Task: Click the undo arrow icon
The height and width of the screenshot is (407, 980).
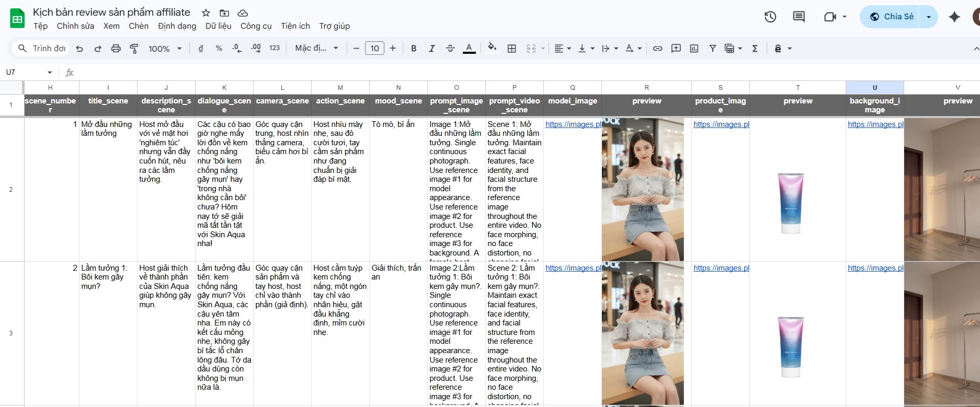Action: click(x=79, y=49)
